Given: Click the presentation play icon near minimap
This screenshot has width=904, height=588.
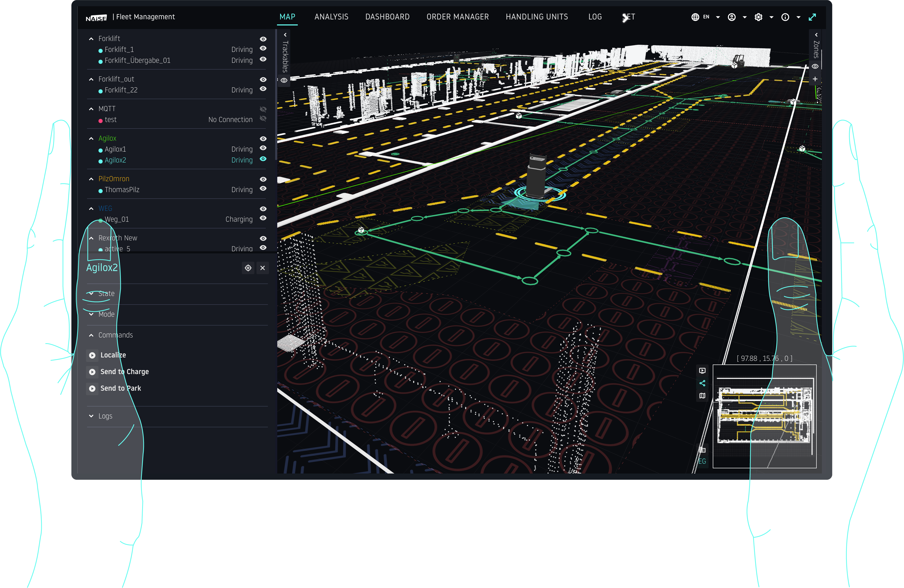Looking at the screenshot, I should point(702,370).
